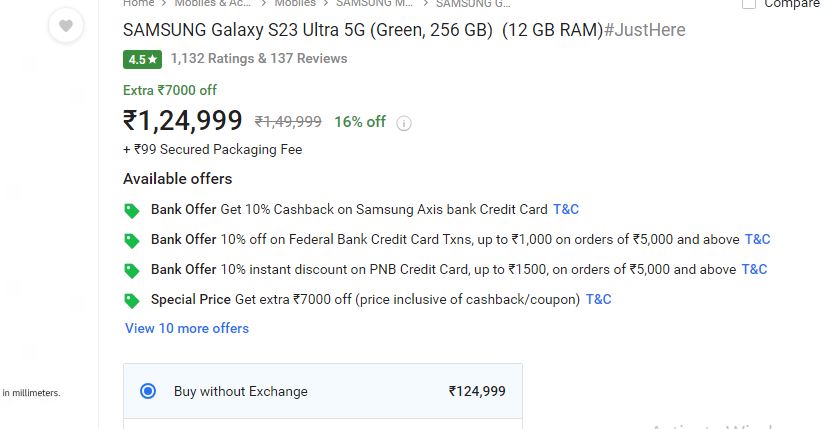This screenshot has width=828, height=429.
Task: Click the 4.5 star rating badge
Action: click(x=143, y=59)
